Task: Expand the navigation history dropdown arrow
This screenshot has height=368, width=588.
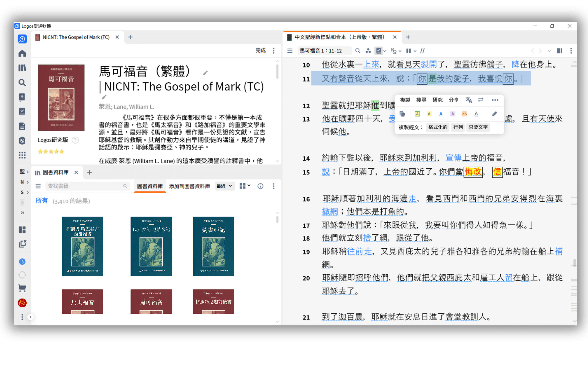Action: 549,51
